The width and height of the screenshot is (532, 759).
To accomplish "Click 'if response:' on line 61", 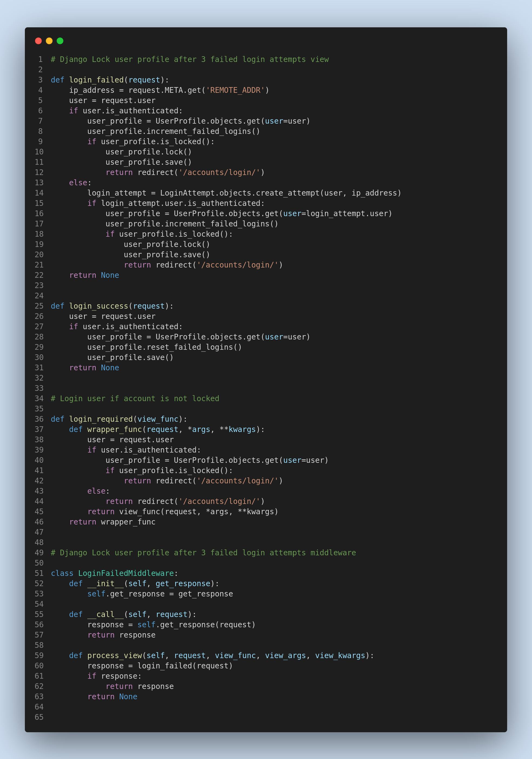I will click(114, 676).
